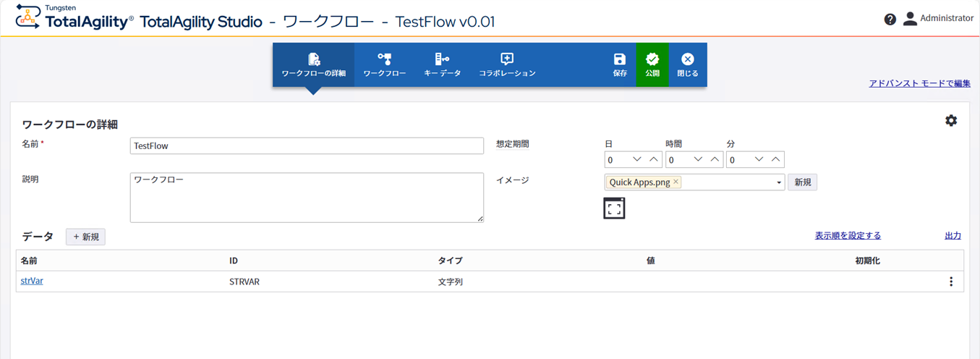Add new data with + 新規
This screenshot has width=980, height=359.
pyautogui.click(x=85, y=237)
